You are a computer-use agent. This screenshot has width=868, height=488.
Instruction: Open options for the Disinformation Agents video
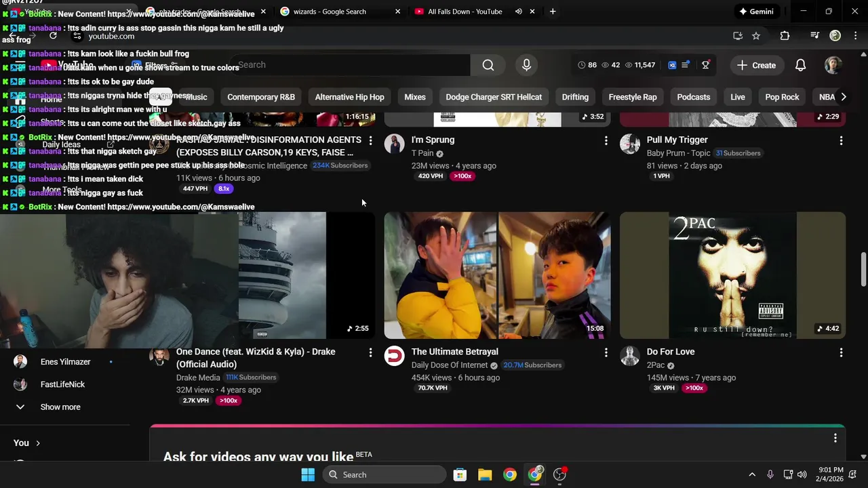pyautogui.click(x=370, y=140)
